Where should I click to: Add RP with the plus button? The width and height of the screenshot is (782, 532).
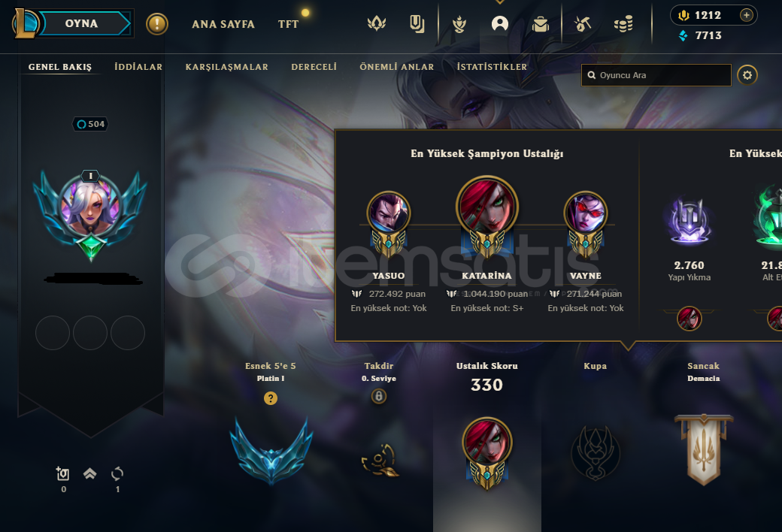click(x=746, y=15)
